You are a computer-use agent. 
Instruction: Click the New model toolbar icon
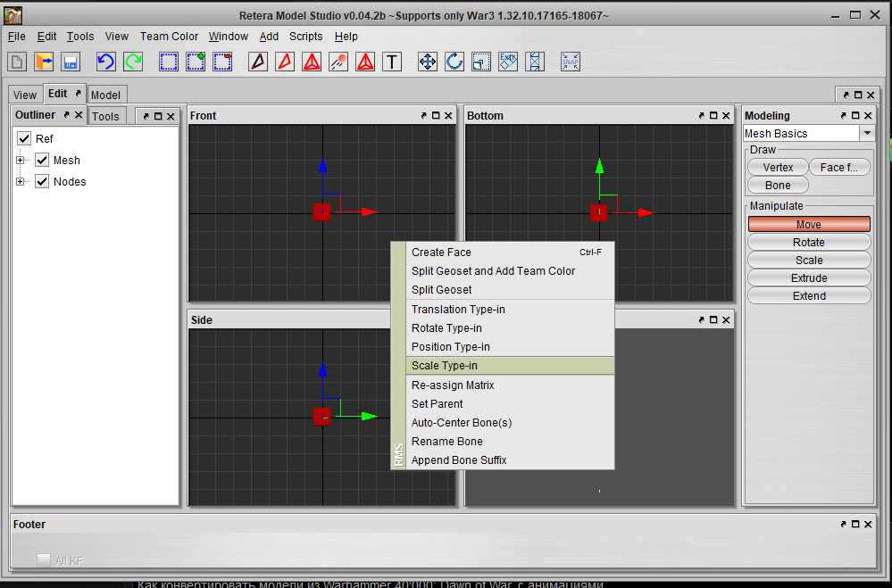point(17,62)
